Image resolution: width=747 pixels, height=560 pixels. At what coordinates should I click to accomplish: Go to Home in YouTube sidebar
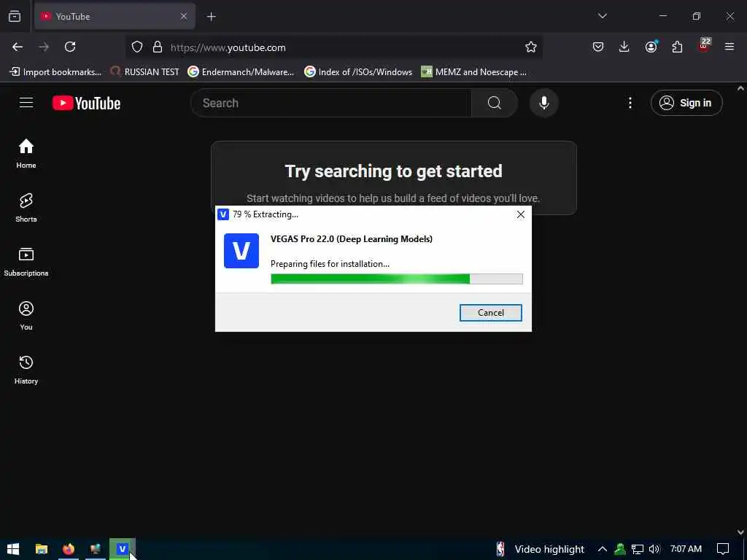pos(26,153)
